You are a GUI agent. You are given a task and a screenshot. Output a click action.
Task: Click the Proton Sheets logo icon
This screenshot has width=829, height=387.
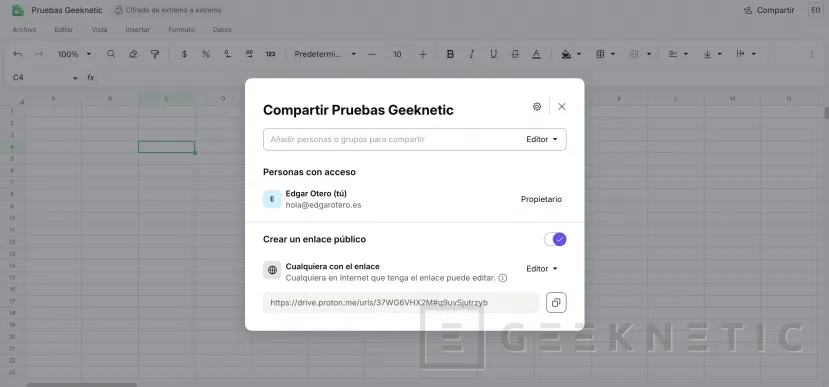(x=18, y=10)
